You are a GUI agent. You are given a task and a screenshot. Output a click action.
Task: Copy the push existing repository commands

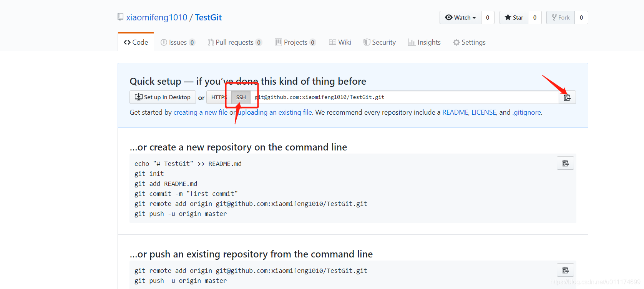(565, 270)
